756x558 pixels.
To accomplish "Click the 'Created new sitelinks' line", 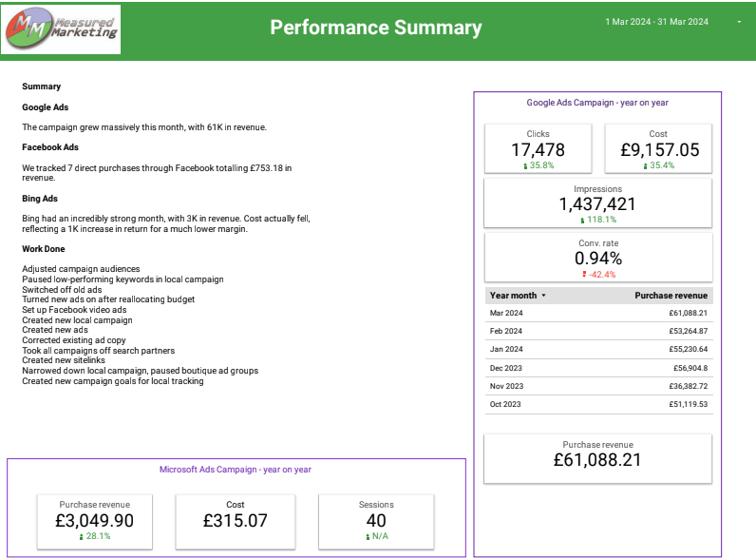I will (64, 360).
